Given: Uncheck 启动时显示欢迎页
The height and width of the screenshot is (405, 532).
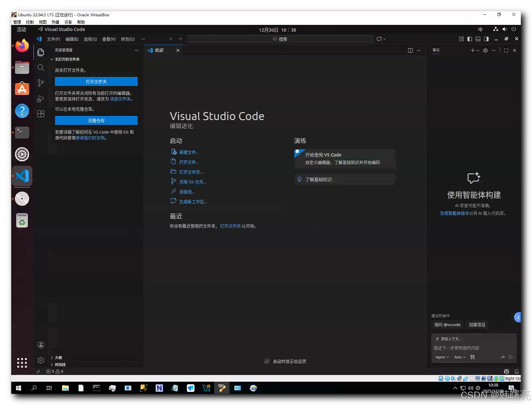Looking at the screenshot, I should (x=267, y=361).
